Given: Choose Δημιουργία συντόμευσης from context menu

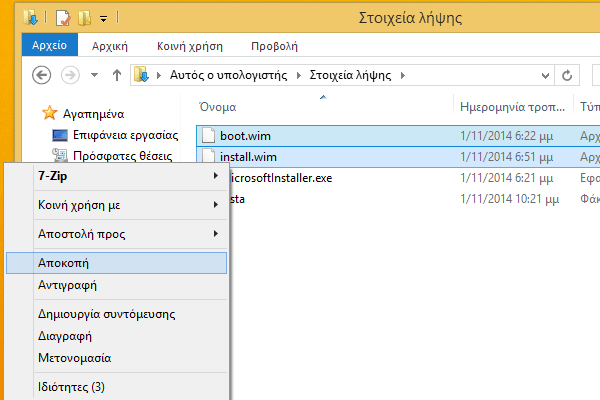Looking at the screenshot, I should pyautogui.click(x=117, y=314).
